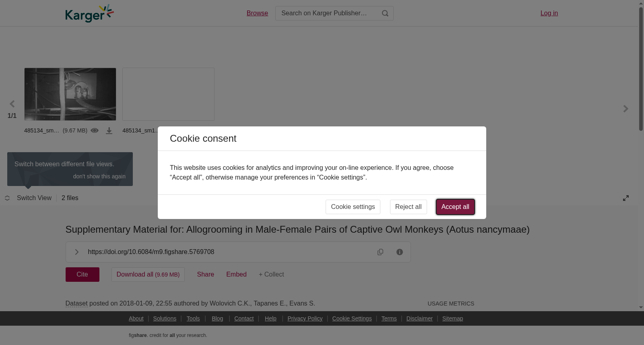
Task: Click the Share link
Action: click(x=206, y=275)
